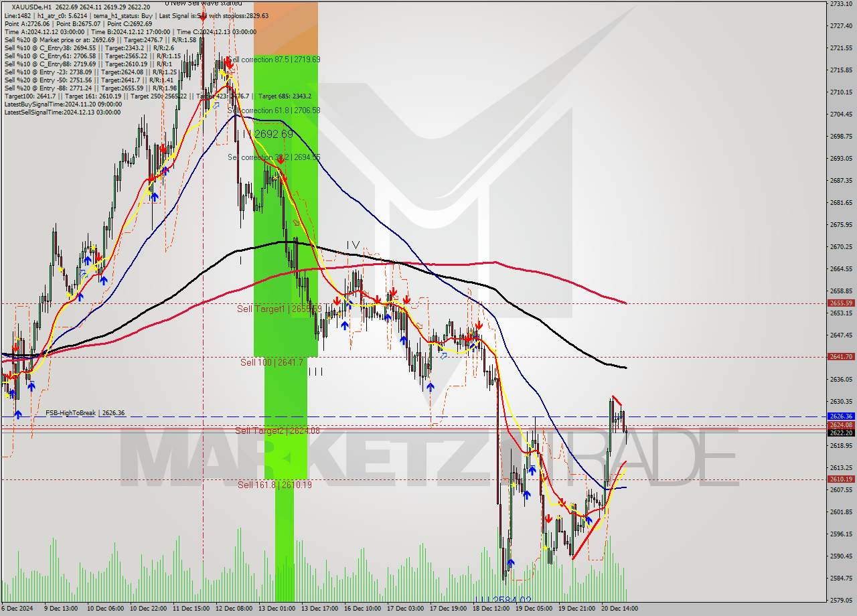Click the 2601.85 price scale value
Screen dimensions: 857x616
pyautogui.click(x=841, y=512)
